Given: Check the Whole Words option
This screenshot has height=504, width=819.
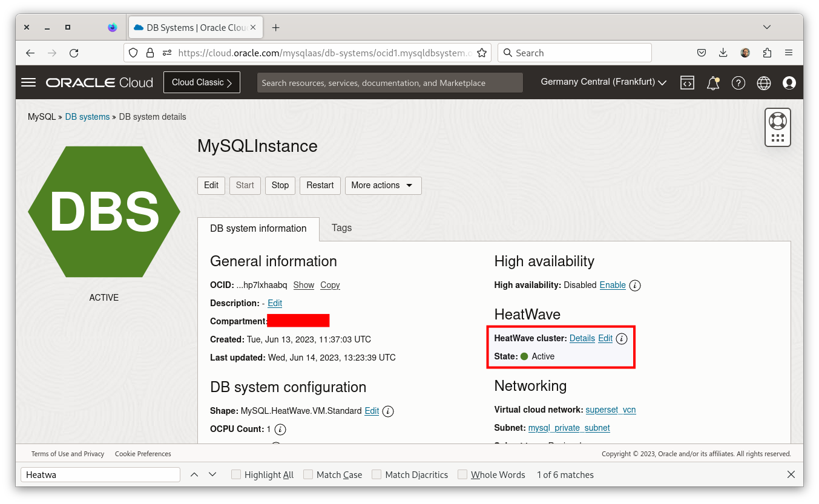Looking at the screenshot, I should [462, 475].
